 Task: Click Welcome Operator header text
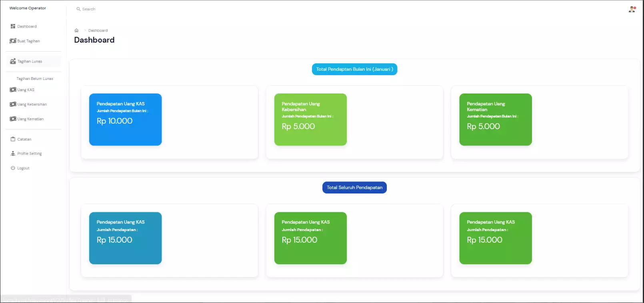point(28,8)
